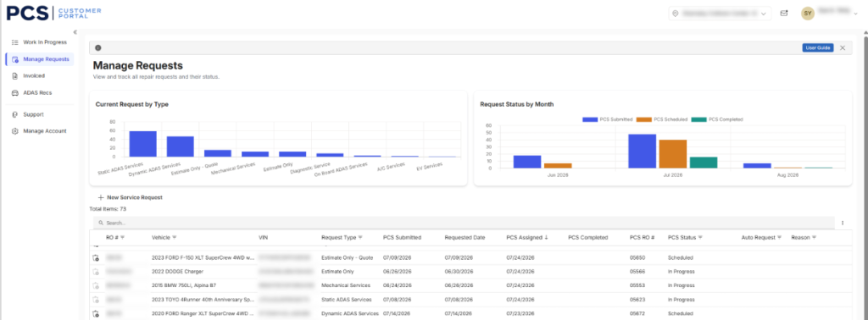This screenshot has width=868, height=320.
Task: Sort by the PCS Submitted column header
Action: pos(402,238)
